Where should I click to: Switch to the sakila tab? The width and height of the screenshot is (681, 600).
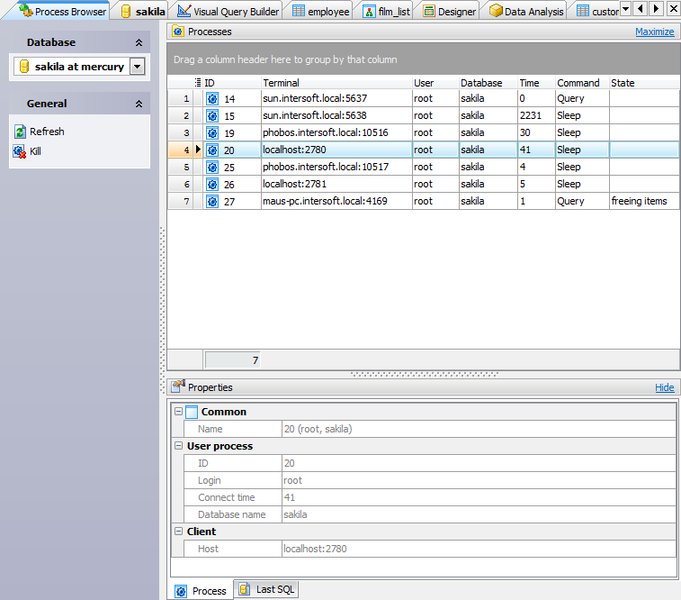click(x=143, y=11)
